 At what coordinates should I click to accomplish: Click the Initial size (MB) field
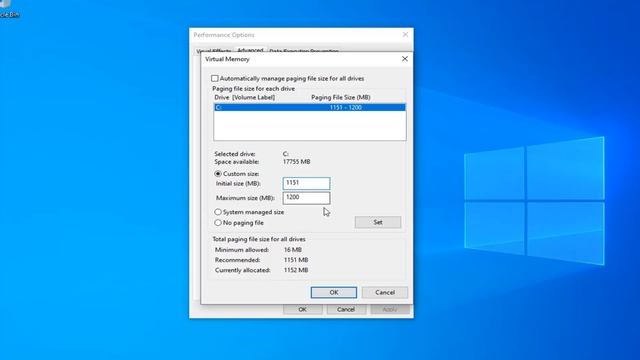coord(306,183)
